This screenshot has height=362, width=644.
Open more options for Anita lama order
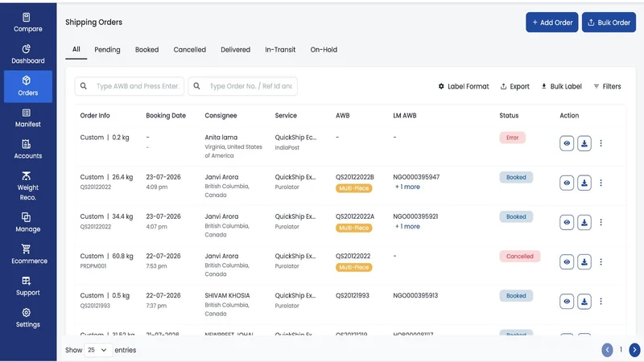point(601,143)
